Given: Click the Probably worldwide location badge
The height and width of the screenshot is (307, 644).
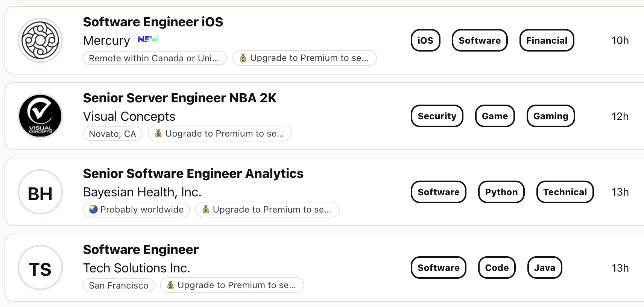Looking at the screenshot, I should point(136,210).
